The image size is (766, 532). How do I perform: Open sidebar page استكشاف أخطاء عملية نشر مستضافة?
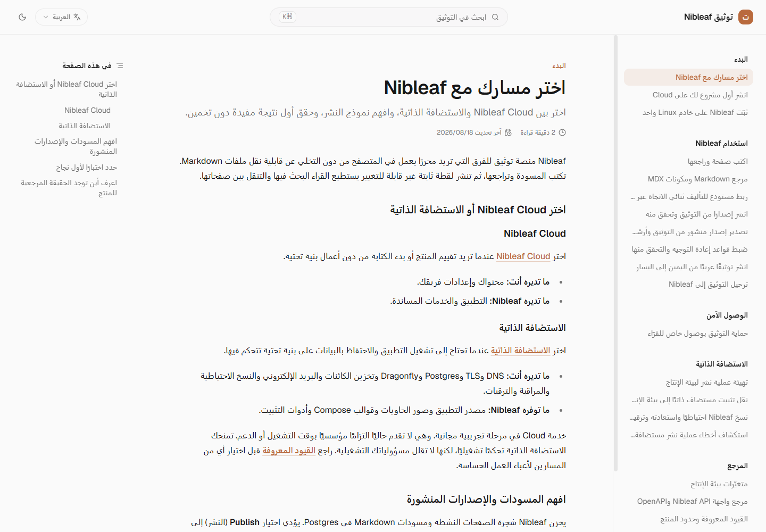[x=689, y=435]
